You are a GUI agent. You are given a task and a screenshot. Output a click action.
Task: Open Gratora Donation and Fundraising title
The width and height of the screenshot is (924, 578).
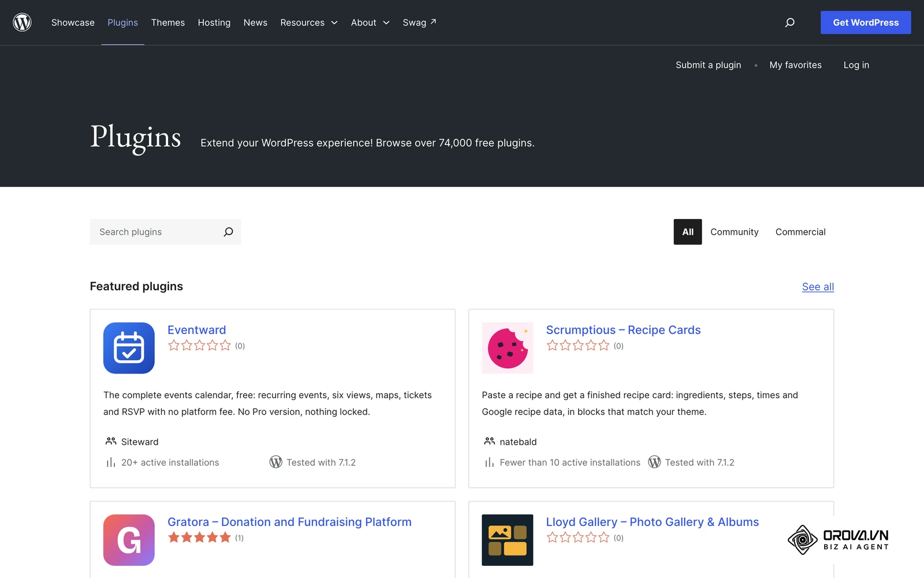(289, 522)
